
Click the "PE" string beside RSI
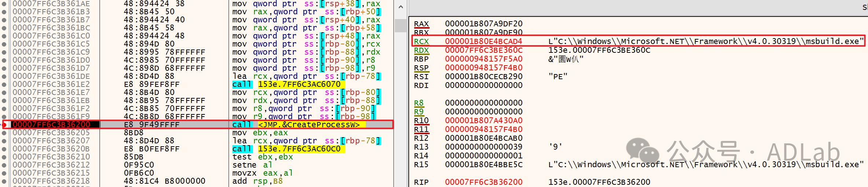[x=558, y=77]
